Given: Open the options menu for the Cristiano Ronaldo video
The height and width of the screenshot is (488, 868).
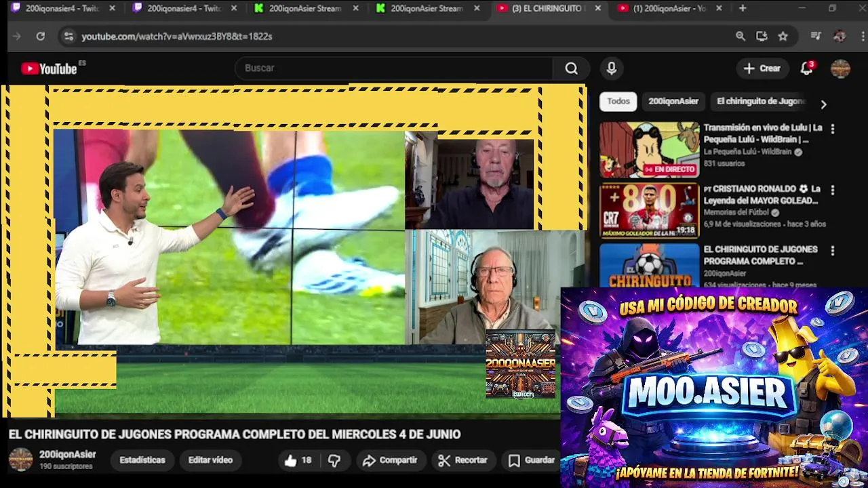Looking at the screenshot, I should coord(833,190).
